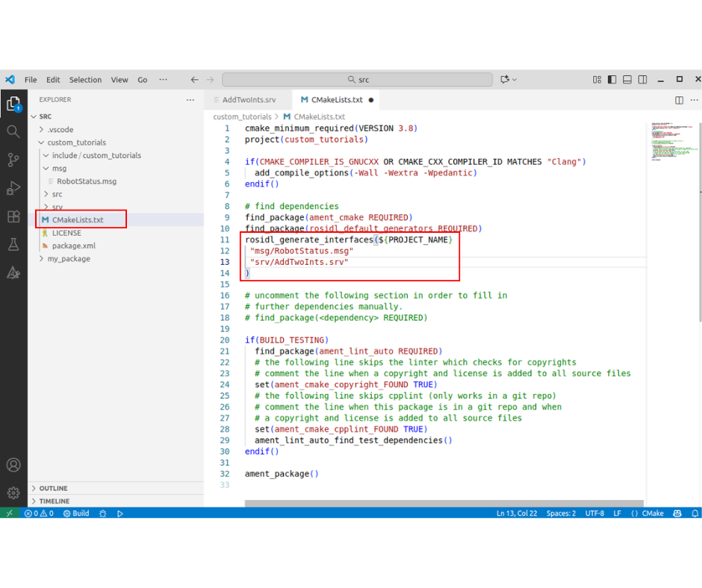Click the Split Editor Right icon

point(679,100)
